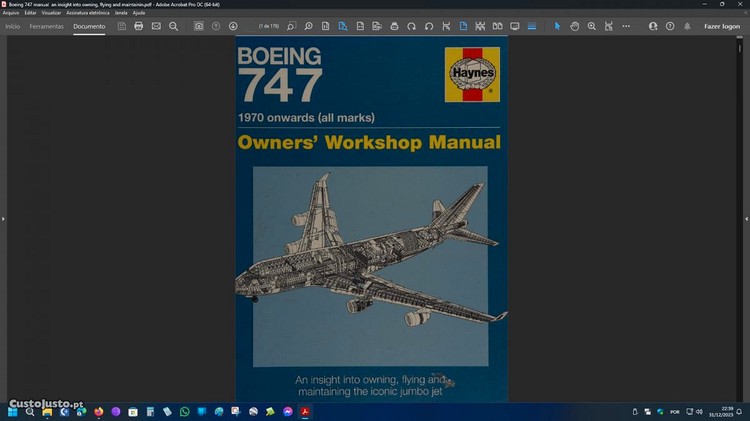Go to next page with down arrow
Viewport: 750px width, 421px height.
233,26
